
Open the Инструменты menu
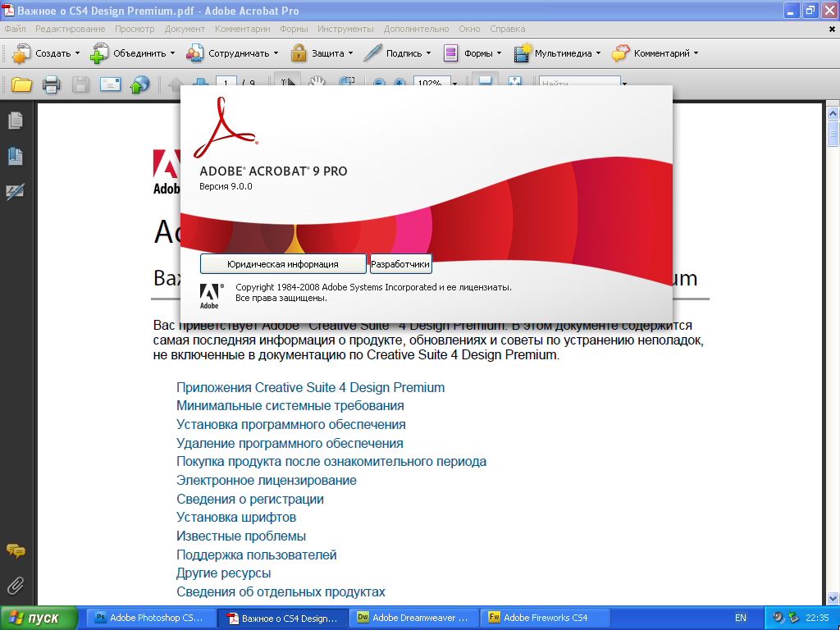(345, 29)
